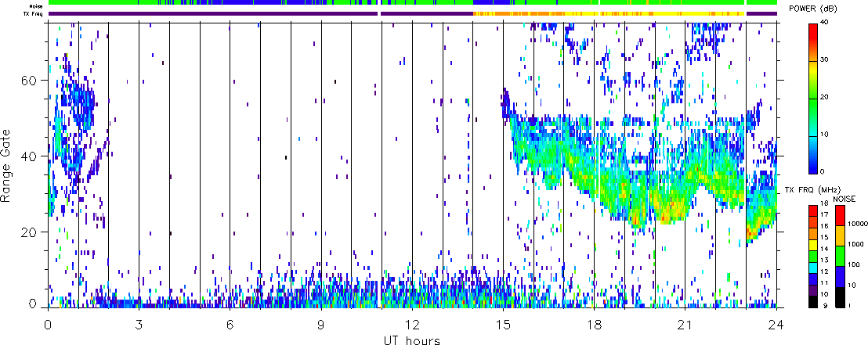Screen dimensions: 868x345
Task: Click the noise indicator strip above plot
Action: tap(412, 3)
